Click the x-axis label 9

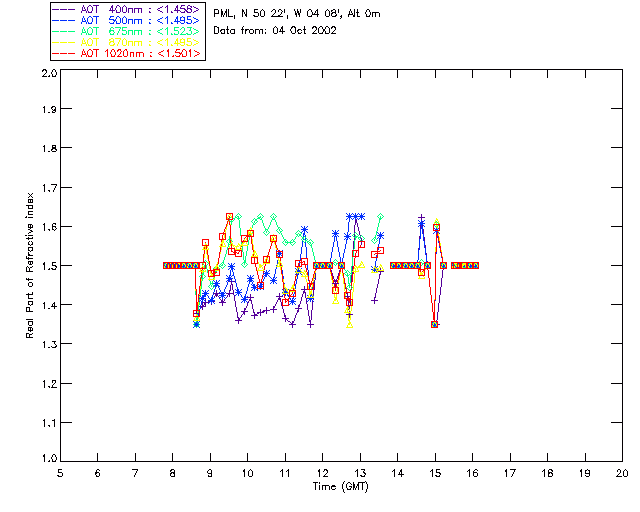(210, 473)
